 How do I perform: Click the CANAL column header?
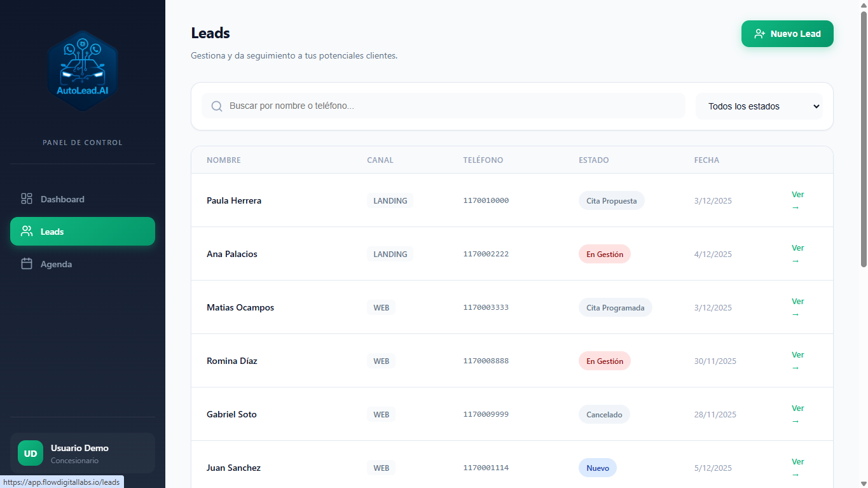click(380, 160)
